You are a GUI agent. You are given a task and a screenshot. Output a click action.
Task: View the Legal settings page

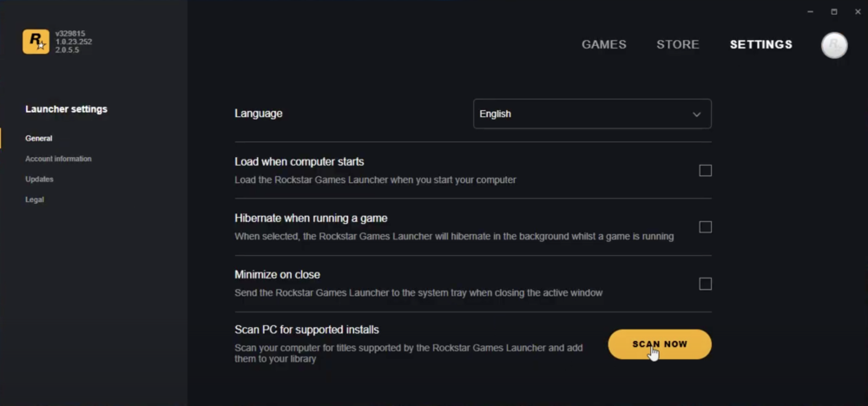coord(35,200)
